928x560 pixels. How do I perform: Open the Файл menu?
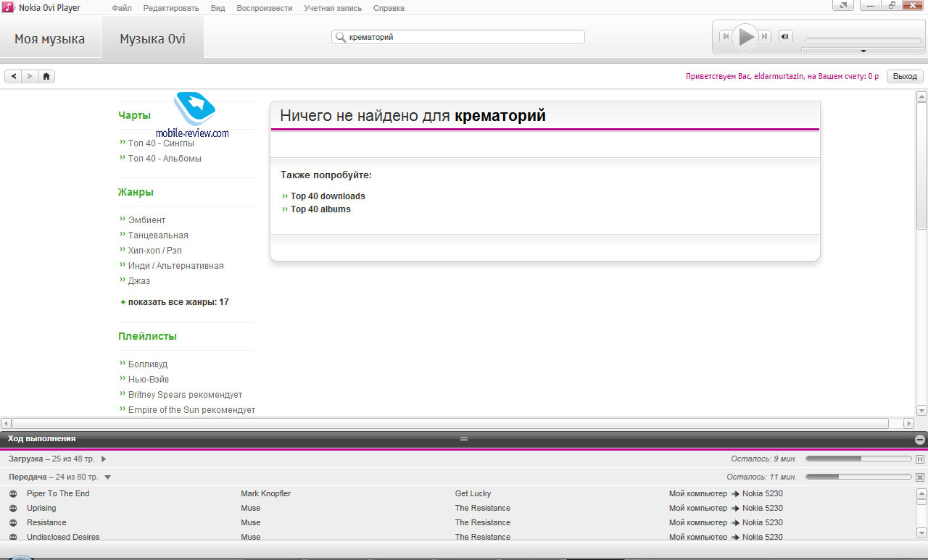(x=122, y=8)
